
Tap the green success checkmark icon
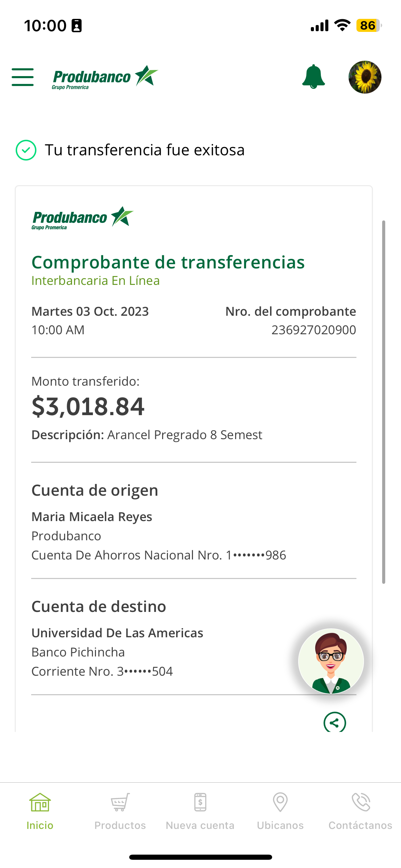click(26, 150)
